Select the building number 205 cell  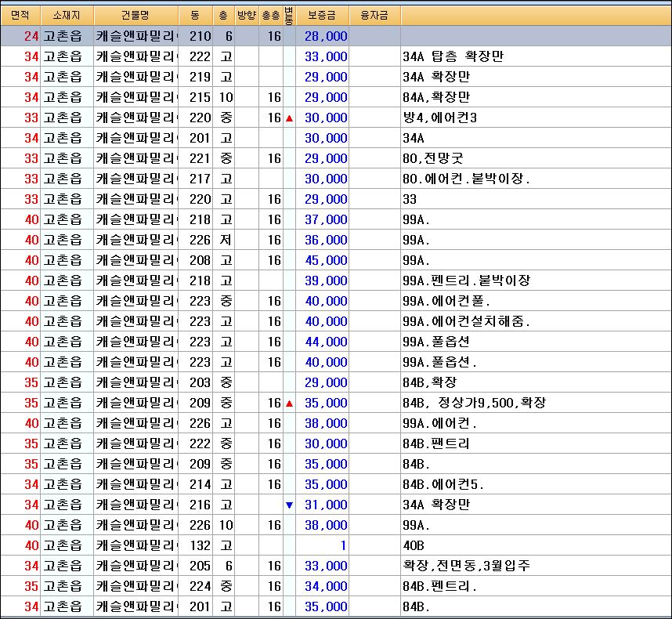click(201, 566)
